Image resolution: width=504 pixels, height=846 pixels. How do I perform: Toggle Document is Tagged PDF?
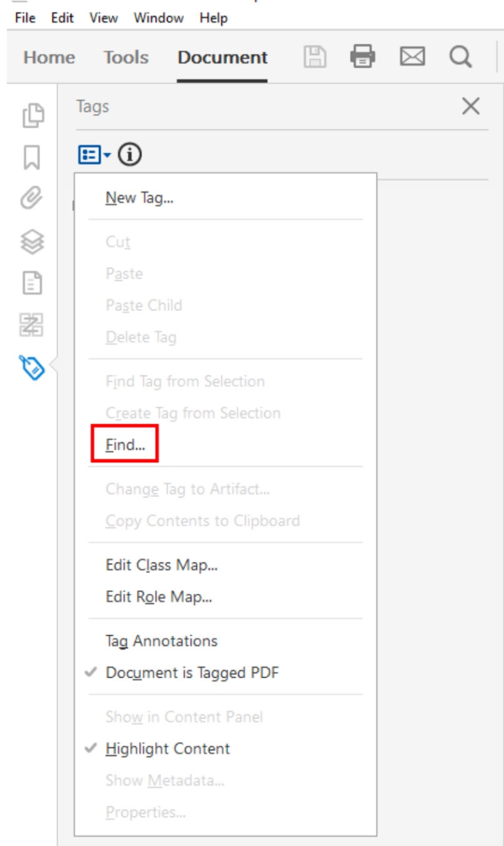point(192,672)
